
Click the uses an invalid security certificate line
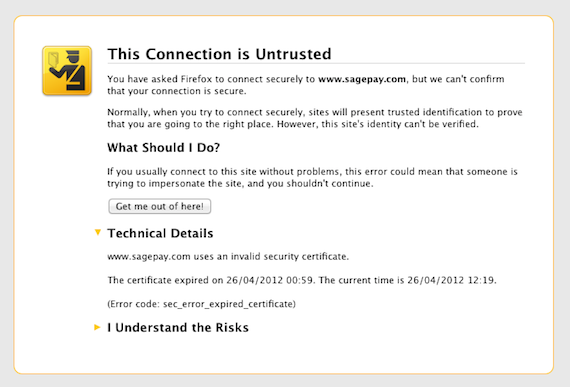228,257
